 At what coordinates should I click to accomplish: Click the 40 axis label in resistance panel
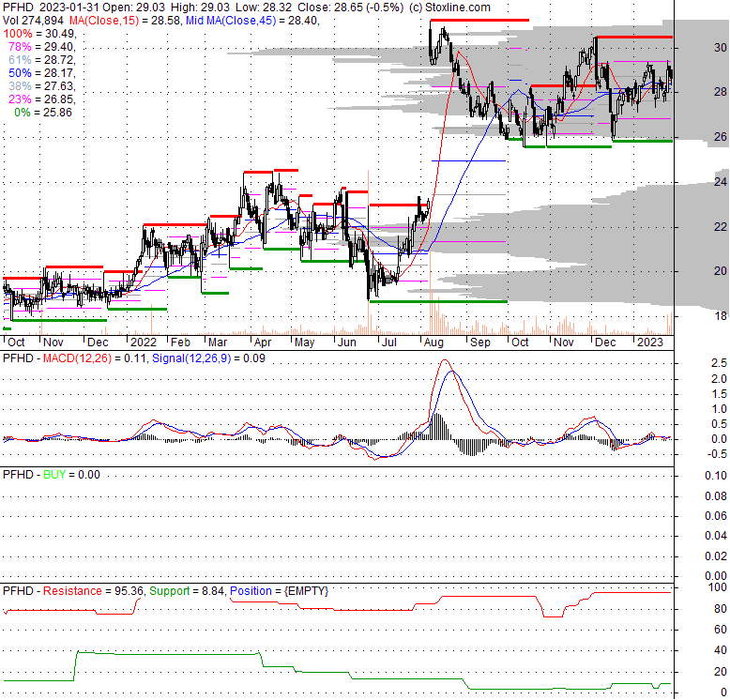click(x=721, y=650)
